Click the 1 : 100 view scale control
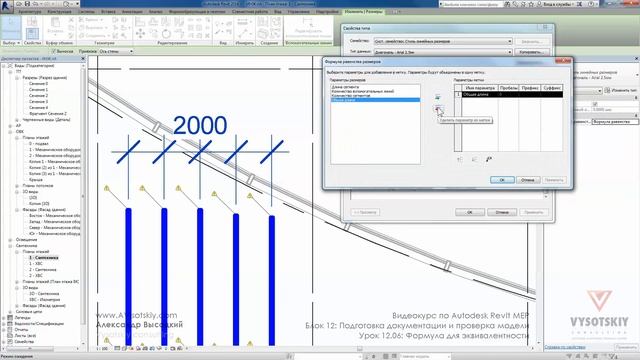 pyautogui.click(x=102, y=349)
